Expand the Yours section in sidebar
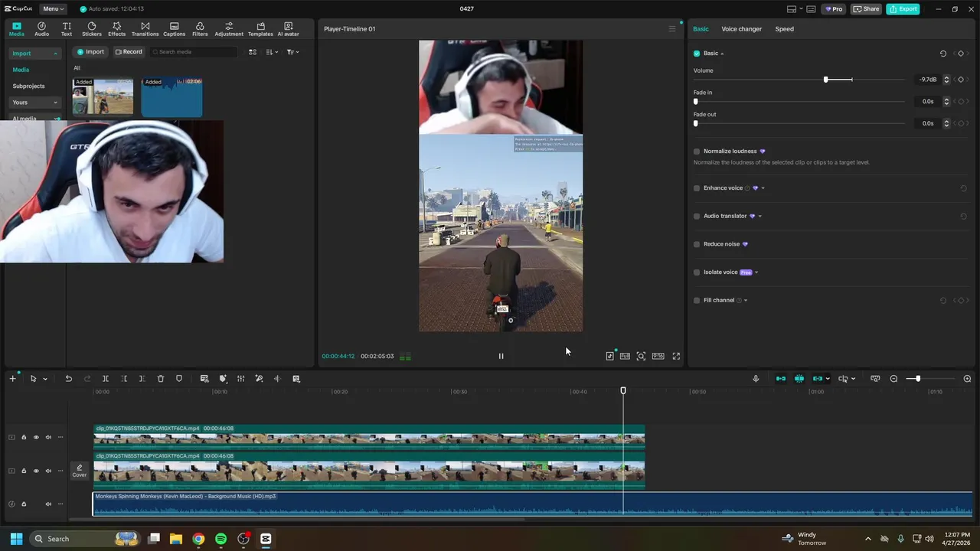This screenshot has height=551, width=980. point(55,103)
